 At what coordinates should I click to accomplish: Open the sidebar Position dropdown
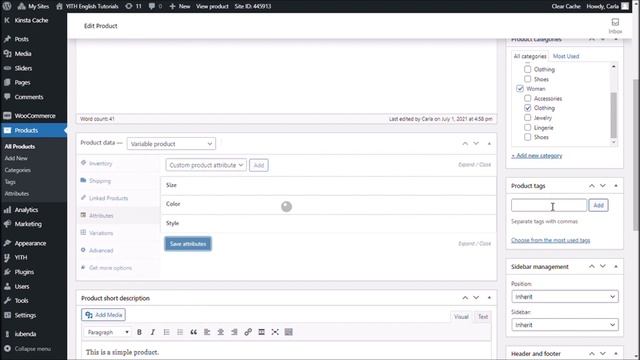564,297
